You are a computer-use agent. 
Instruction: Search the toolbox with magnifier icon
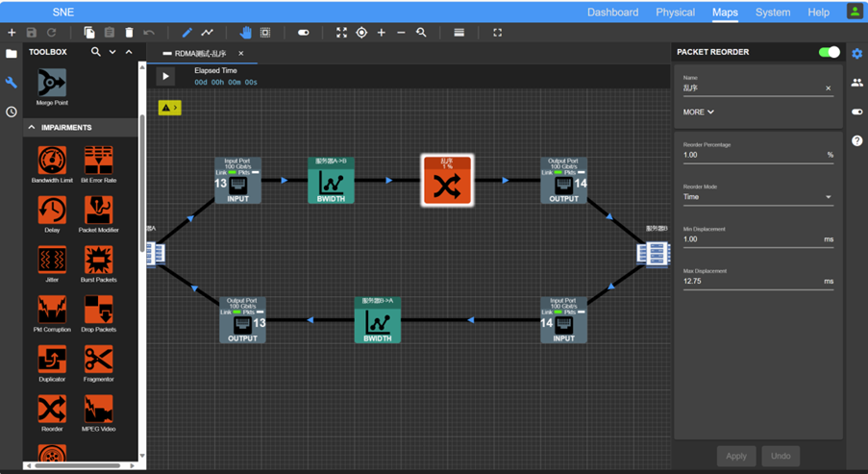(x=96, y=52)
